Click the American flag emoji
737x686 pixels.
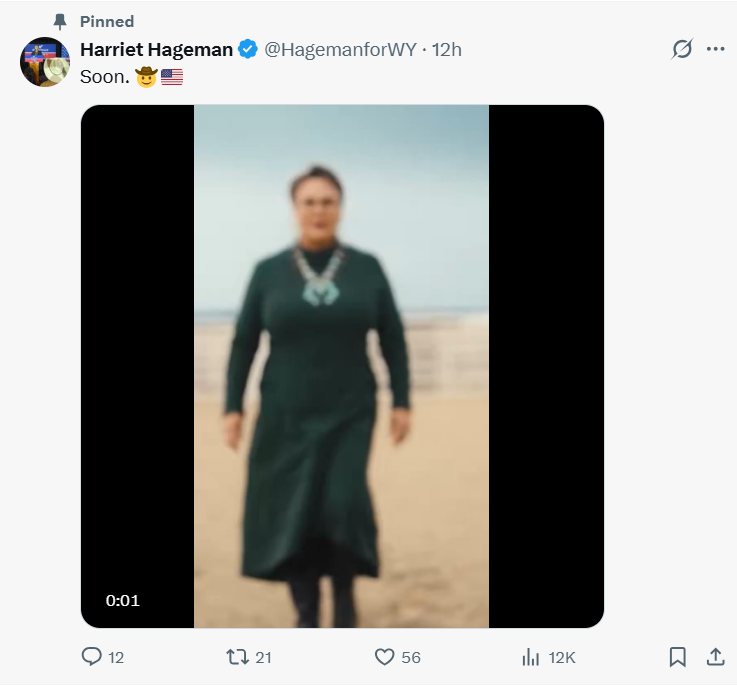point(172,77)
